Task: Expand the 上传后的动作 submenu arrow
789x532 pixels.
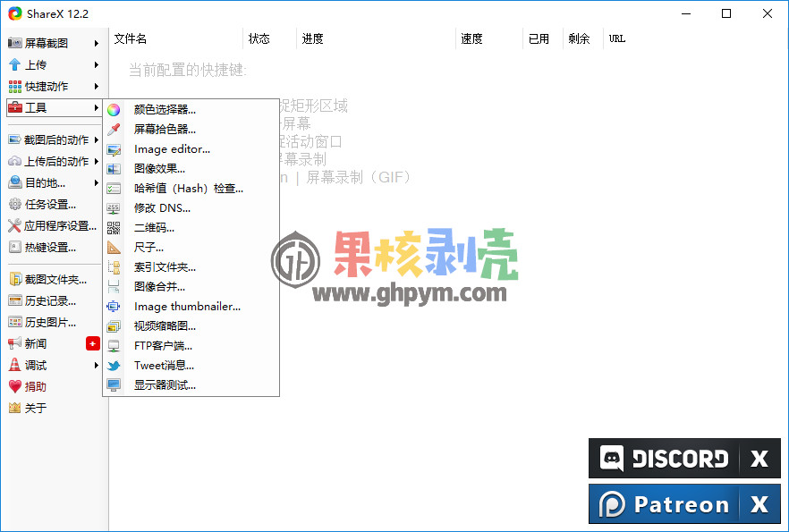Action: point(96,162)
